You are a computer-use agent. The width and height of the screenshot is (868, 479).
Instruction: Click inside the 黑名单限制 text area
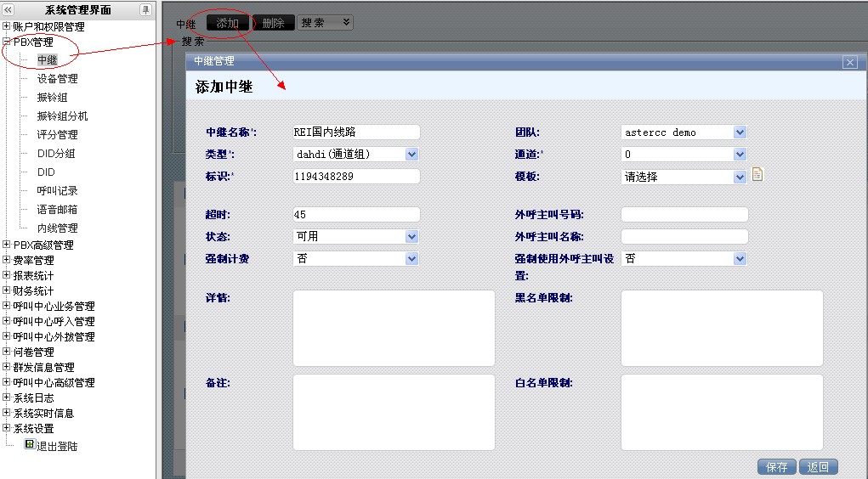[722, 328]
